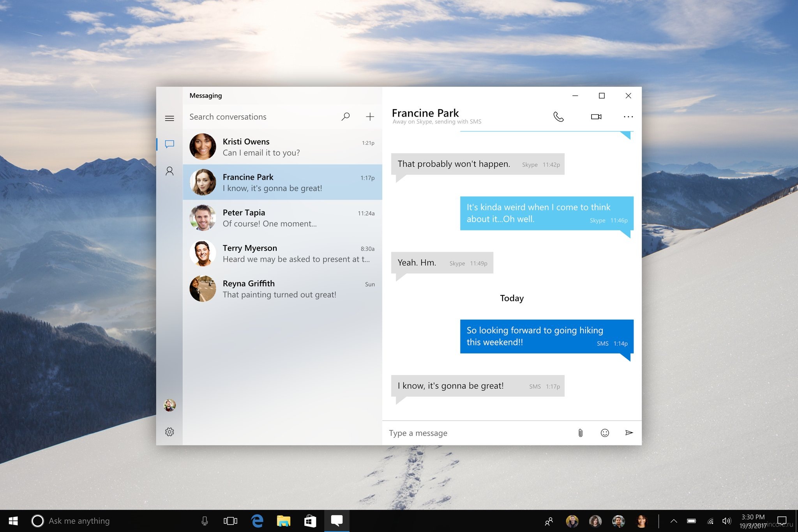Click the Windows Start button
Viewport: 798px width, 532px height.
pos(13,521)
